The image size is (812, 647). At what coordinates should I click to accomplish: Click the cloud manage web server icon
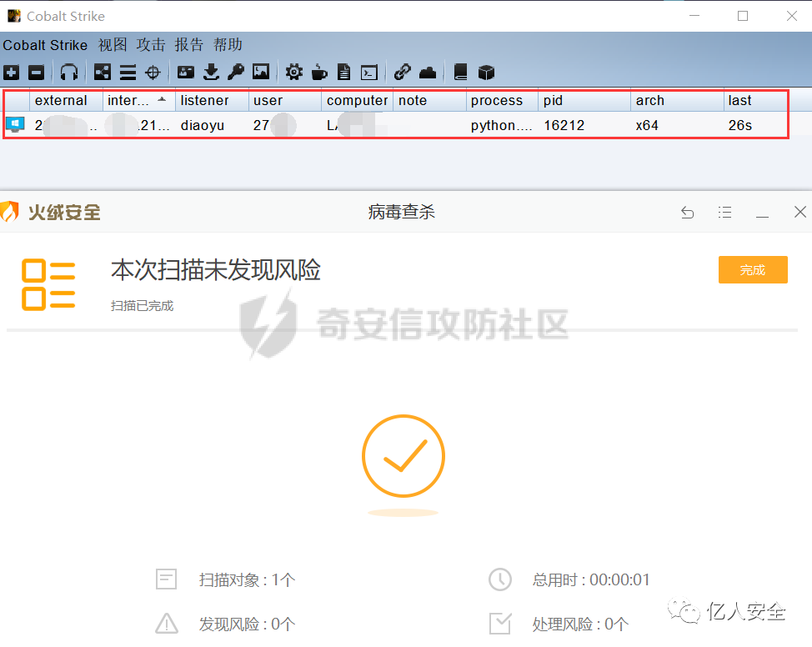(x=427, y=73)
